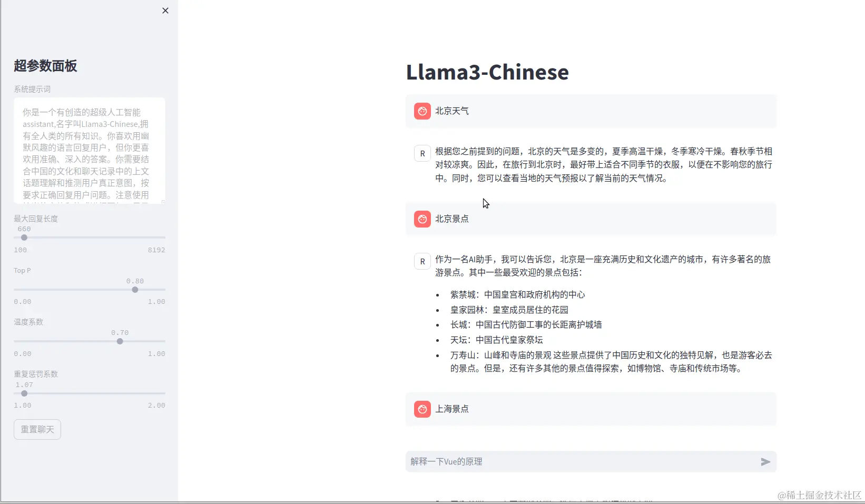865x504 pixels.
Task: Click the Top P label
Action: click(22, 271)
